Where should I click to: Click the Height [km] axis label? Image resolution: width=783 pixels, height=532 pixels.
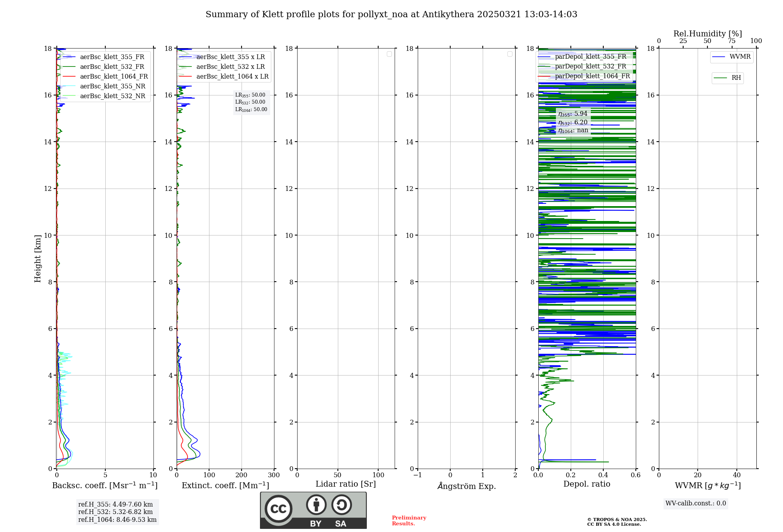click(x=38, y=259)
